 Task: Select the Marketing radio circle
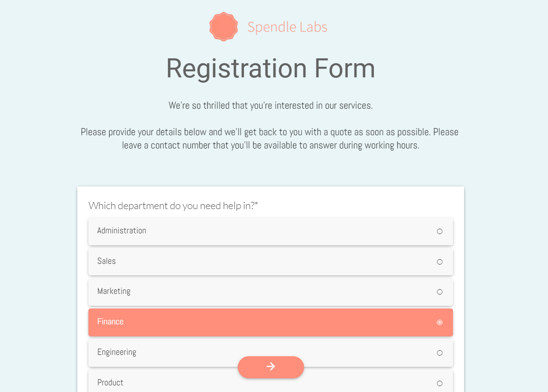(x=440, y=292)
